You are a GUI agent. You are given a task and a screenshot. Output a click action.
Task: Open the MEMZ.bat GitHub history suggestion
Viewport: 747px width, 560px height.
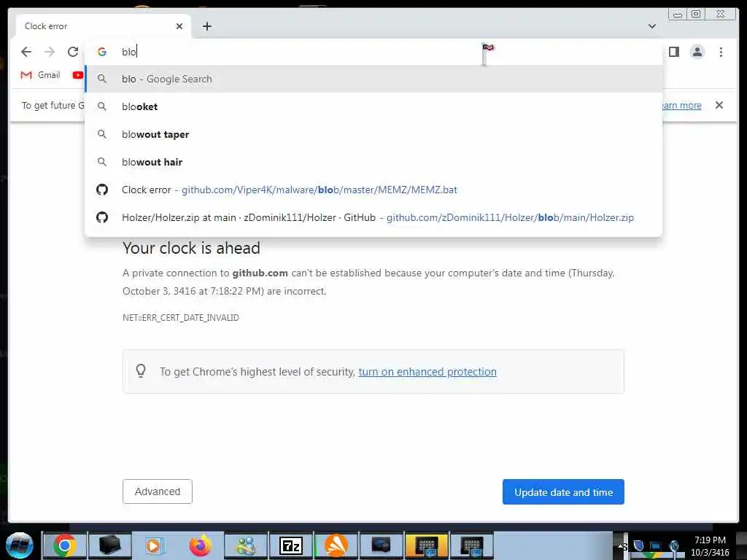373,190
